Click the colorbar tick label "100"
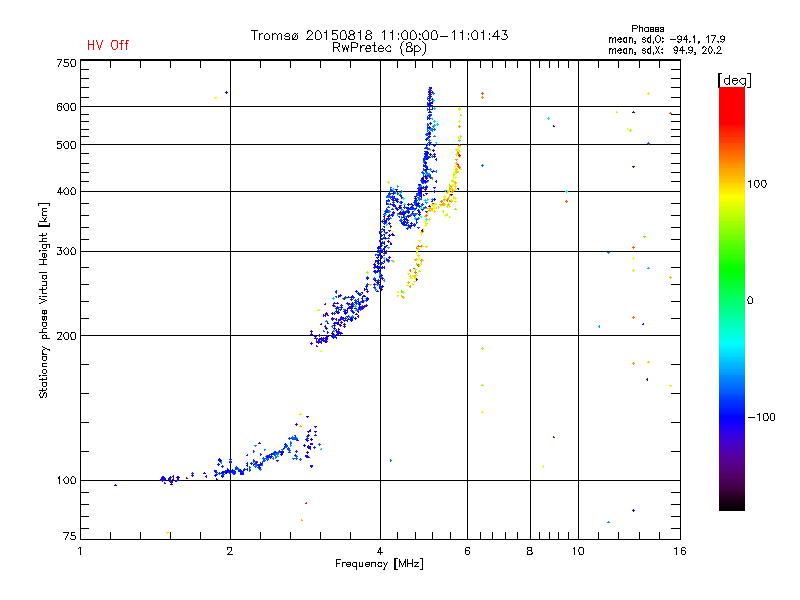 click(x=757, y=184)
